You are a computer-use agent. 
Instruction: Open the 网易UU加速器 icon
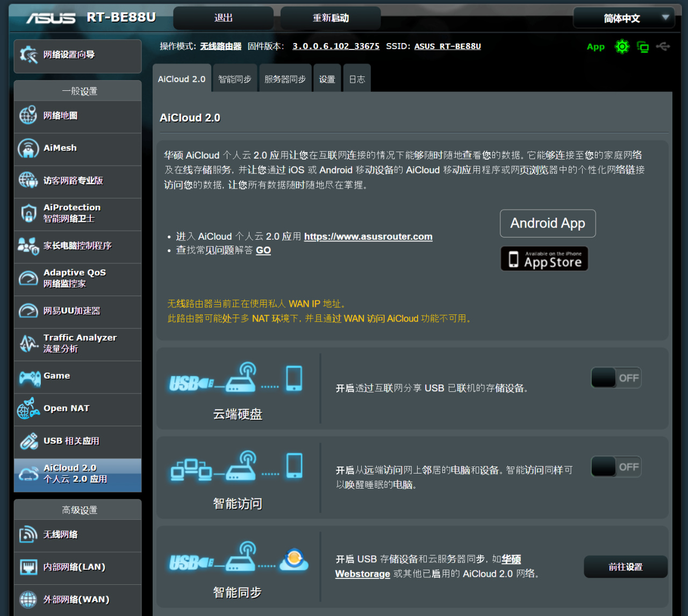[28, 311]
